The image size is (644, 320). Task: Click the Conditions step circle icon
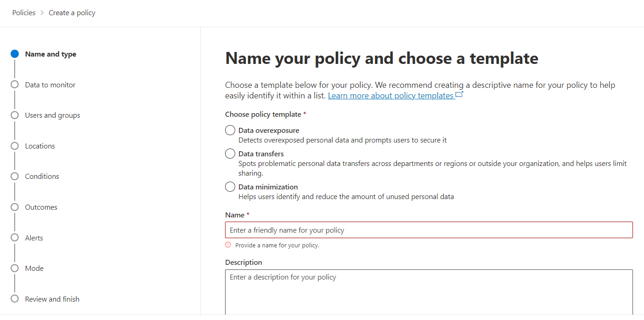tap(15, 176)
